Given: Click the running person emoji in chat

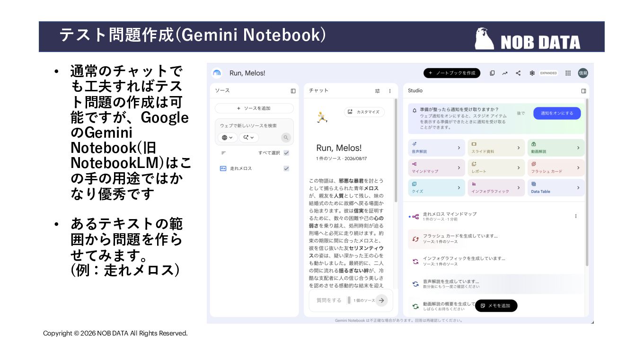Looking at the screenshot, I should [322, 117].
